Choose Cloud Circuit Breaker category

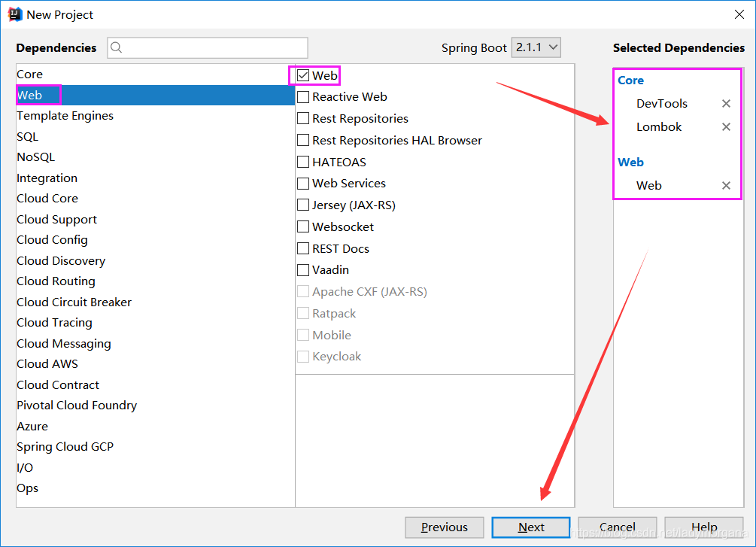[x=155, y=302]
